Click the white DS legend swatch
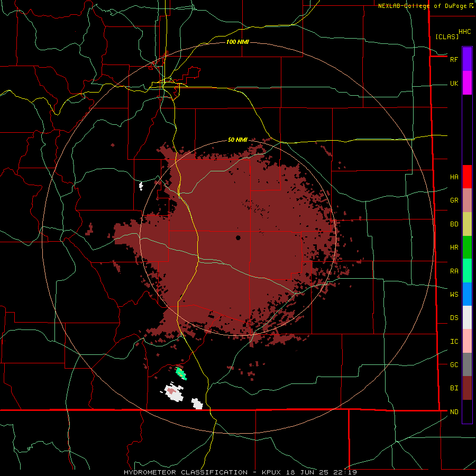Screen dimensions: 476x476 click(467, 317)
